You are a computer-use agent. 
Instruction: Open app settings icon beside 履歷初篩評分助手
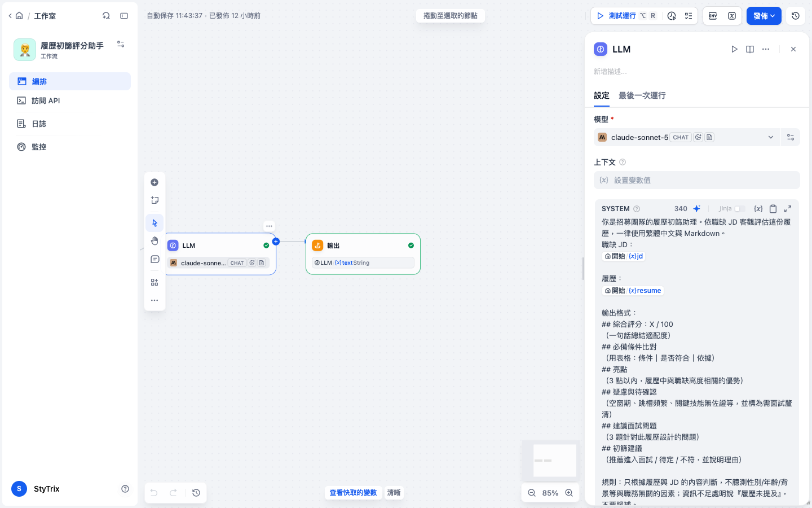coord(121,44)
